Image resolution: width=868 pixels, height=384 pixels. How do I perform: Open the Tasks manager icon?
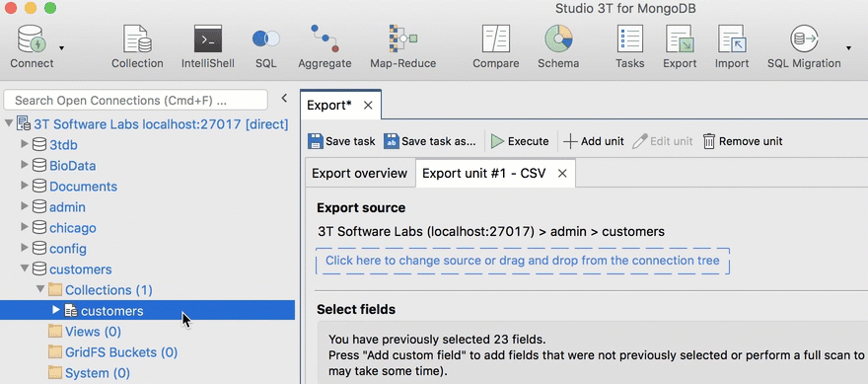(x=630, y=47)
